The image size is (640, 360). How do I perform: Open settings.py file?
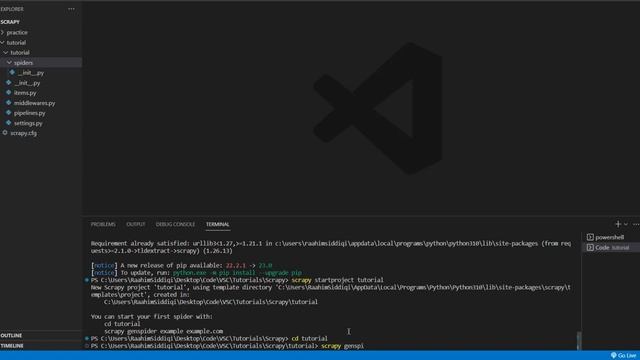[28, 123]
